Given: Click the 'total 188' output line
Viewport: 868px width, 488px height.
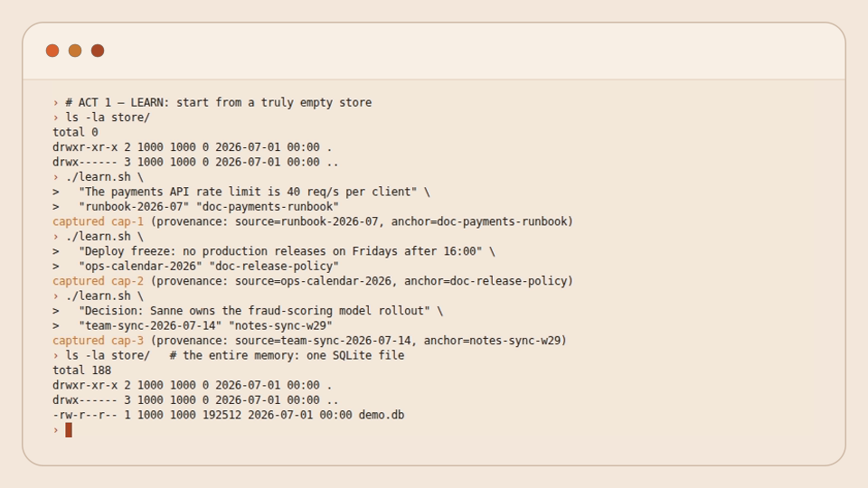Looking at the screenshot, I should (82, 371).
